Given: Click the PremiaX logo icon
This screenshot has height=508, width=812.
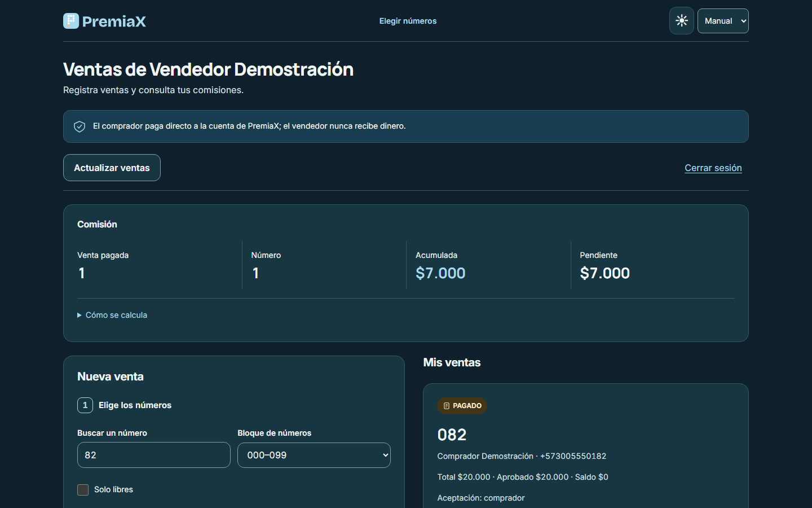Looking at the screenshot, I should tap(71, 21).
